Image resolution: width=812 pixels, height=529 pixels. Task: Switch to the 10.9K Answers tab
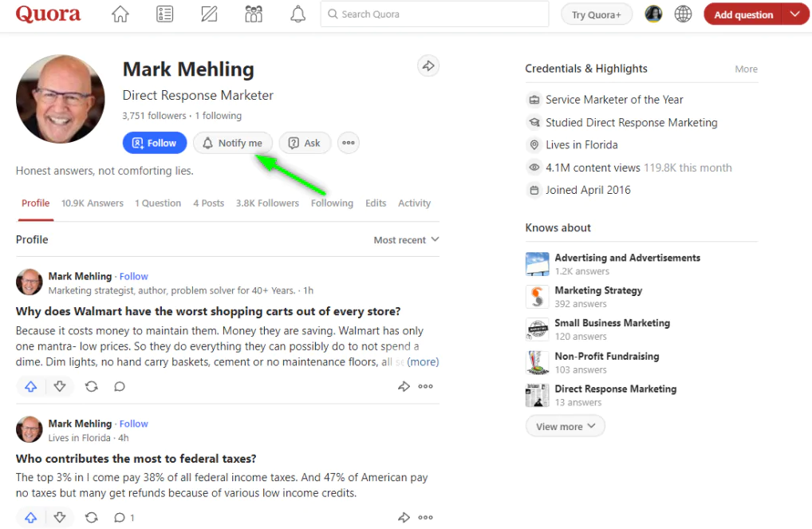(x=93, y=203)
